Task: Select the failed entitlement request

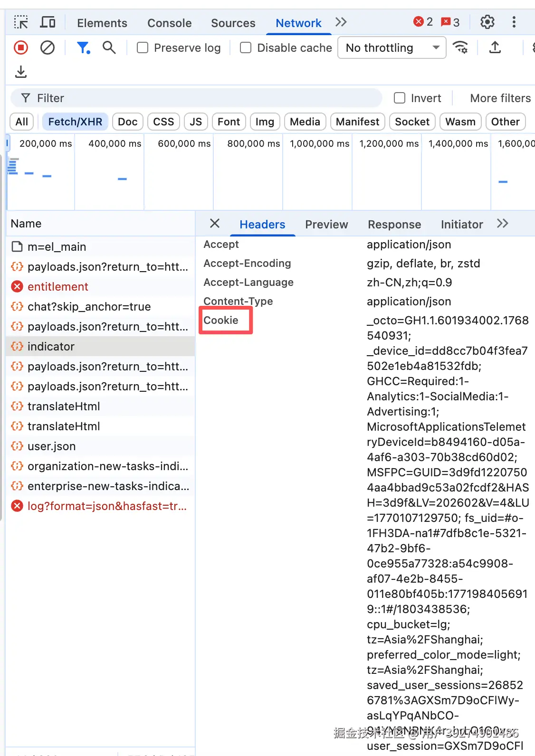Action: click(101, 287)
